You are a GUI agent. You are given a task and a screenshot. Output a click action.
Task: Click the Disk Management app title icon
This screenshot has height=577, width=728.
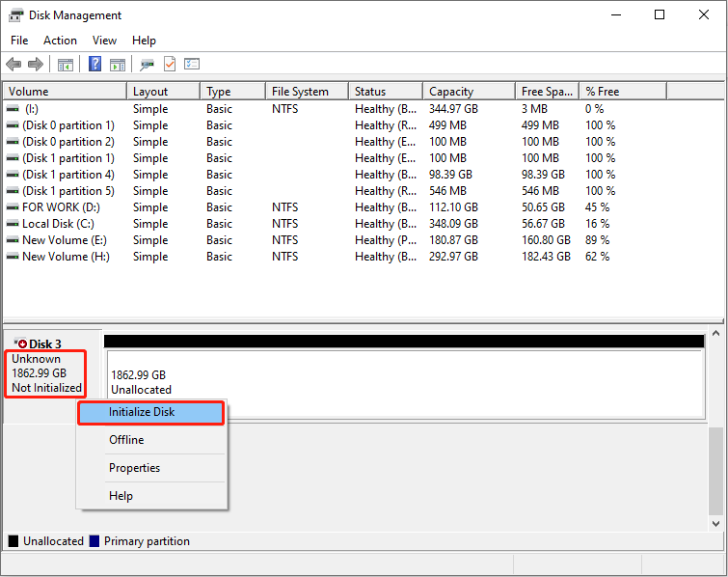[x=15, y=15]
